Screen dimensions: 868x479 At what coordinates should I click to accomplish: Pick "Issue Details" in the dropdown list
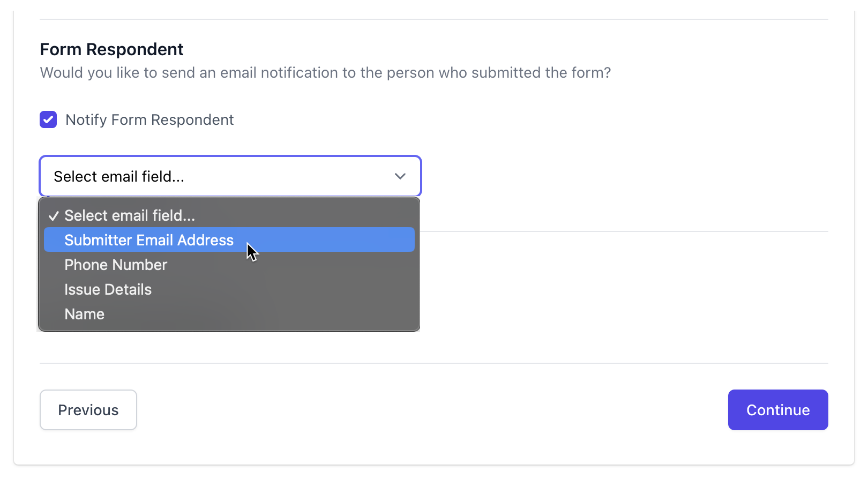tap(108, 289)
